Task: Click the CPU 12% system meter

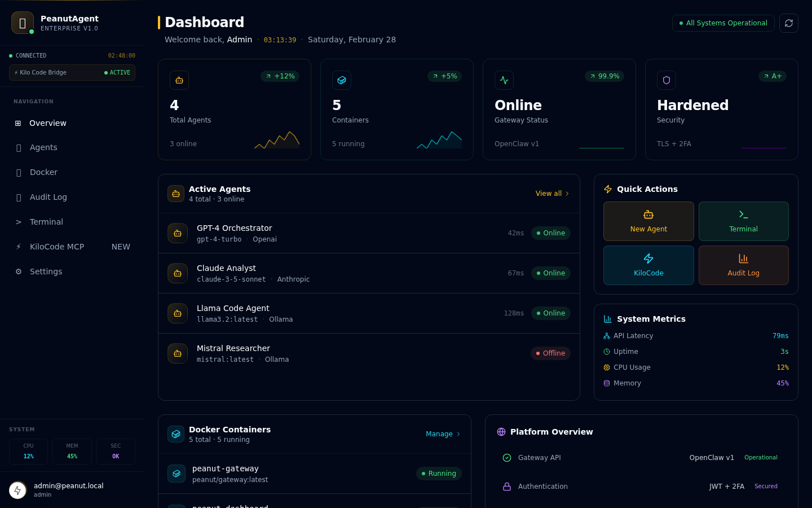Action: click(x=28, y=451)
